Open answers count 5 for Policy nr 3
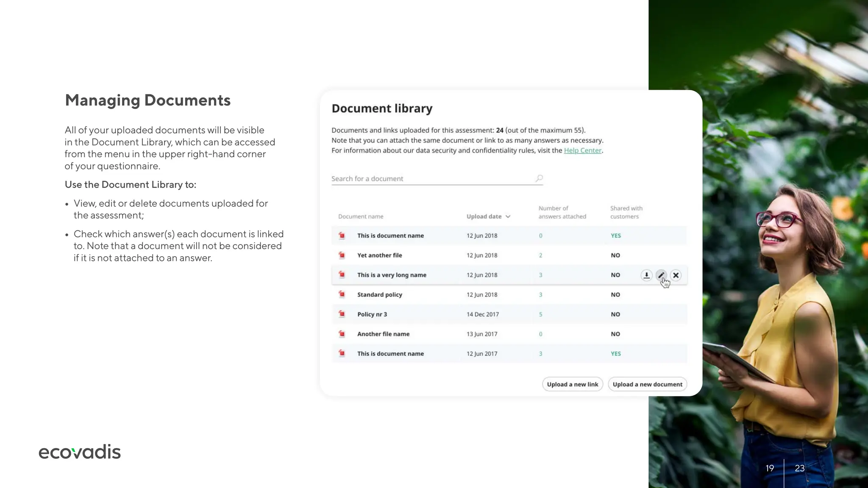Screen dimensions: 868x488 [540, 314]
